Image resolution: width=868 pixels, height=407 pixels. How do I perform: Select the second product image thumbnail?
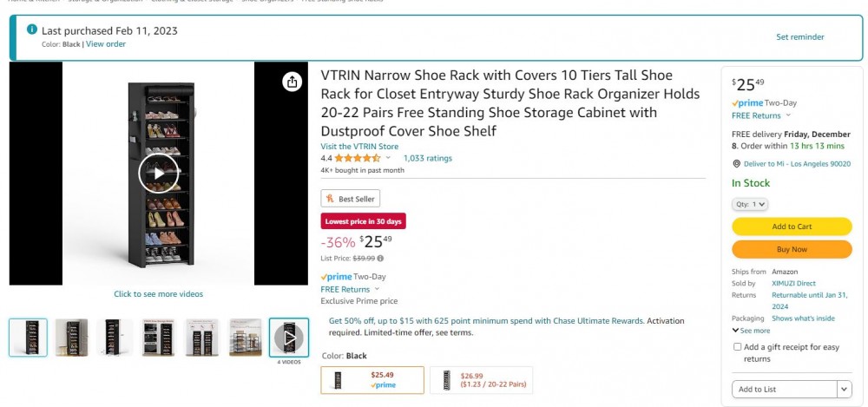click(x=72, y=337)
